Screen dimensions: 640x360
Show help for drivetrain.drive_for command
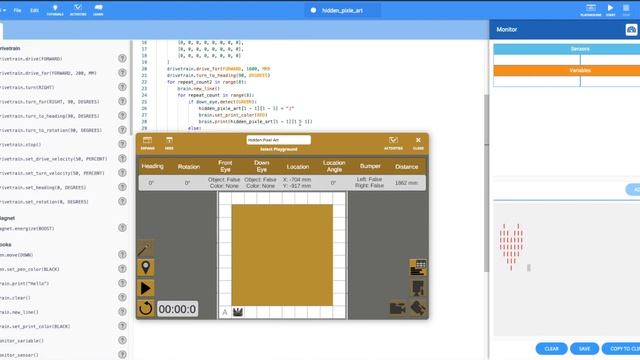point(122,73)
